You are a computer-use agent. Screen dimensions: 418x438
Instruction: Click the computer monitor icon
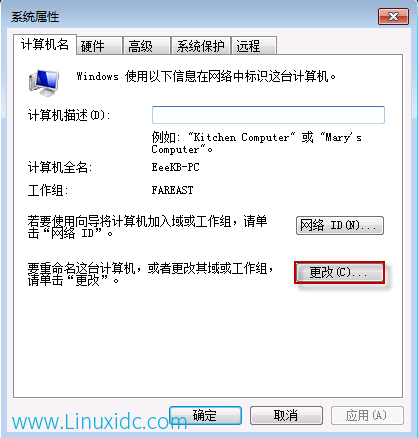pyautogui.click(x=44, y=83)
